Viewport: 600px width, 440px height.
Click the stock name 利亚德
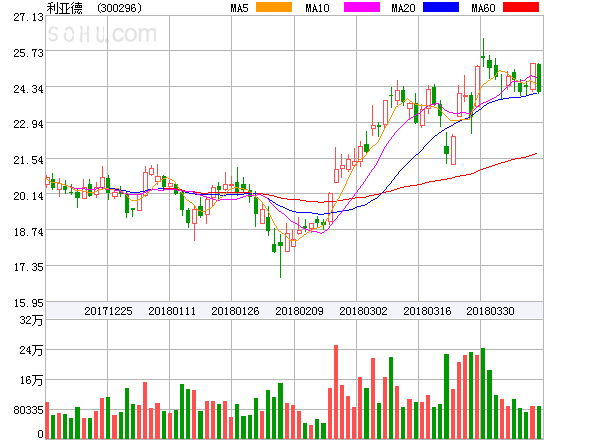[65, 8]
